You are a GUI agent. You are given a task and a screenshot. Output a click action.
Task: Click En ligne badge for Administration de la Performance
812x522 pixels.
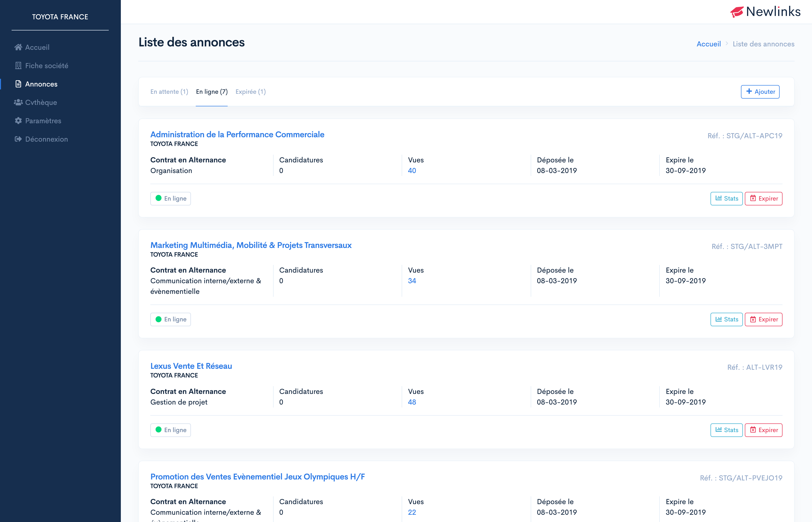[170, 198]
